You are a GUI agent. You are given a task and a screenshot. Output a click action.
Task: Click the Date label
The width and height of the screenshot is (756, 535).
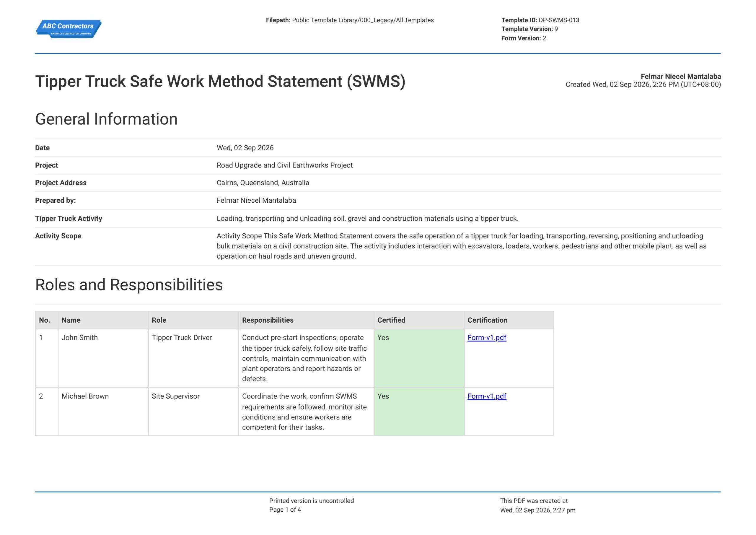(43, 148)
